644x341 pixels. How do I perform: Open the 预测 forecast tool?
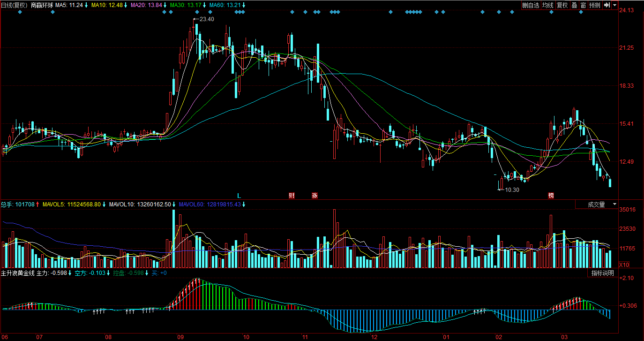point(595,5)
